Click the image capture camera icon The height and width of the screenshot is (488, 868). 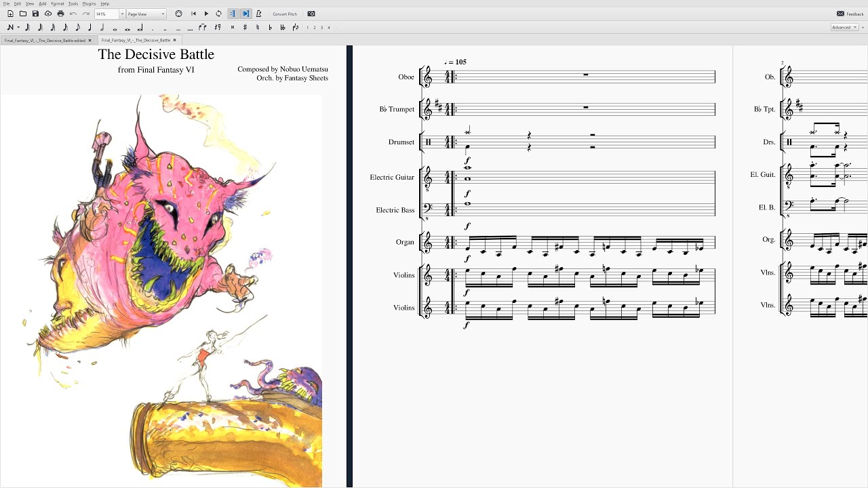[311, 14]
